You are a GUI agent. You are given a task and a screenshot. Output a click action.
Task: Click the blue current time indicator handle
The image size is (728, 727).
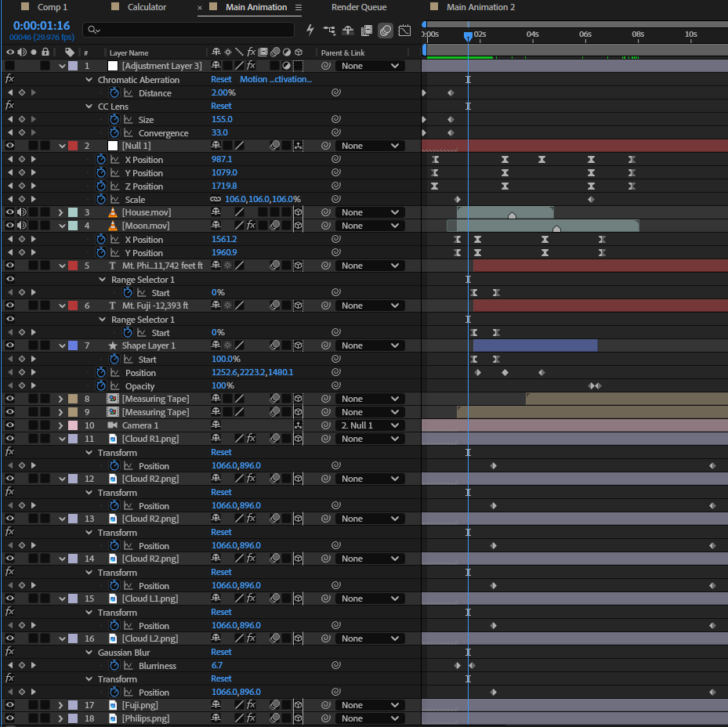coord(468,36)
